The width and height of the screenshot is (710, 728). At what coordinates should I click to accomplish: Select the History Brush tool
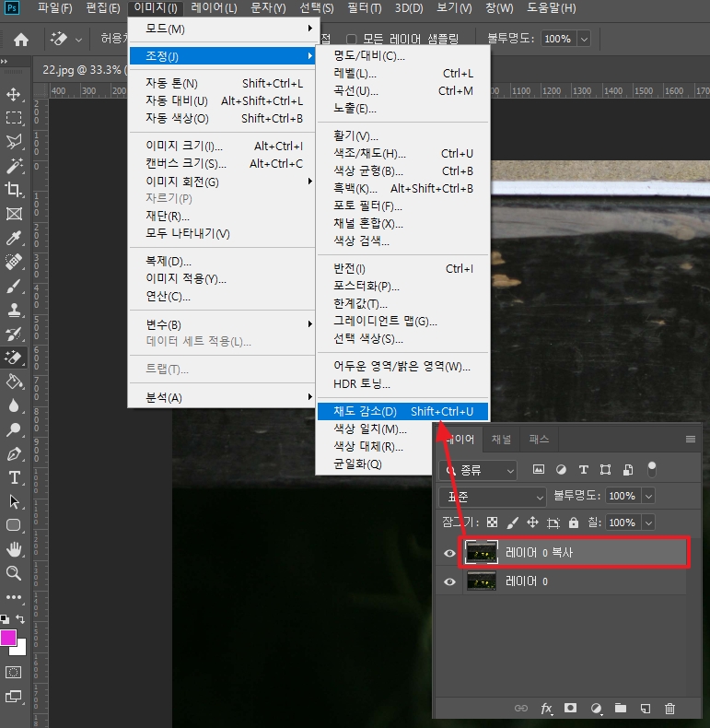[14, 334]
